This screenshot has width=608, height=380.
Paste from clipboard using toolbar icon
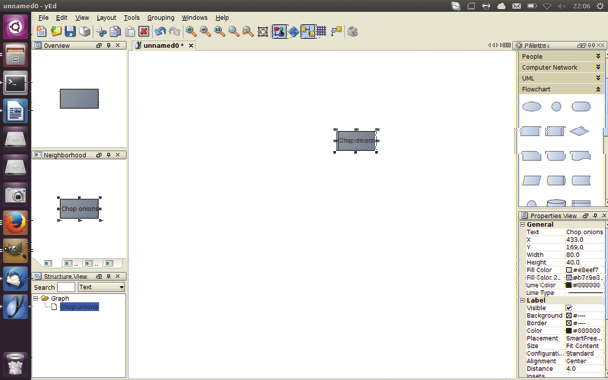tap(130, 31)
